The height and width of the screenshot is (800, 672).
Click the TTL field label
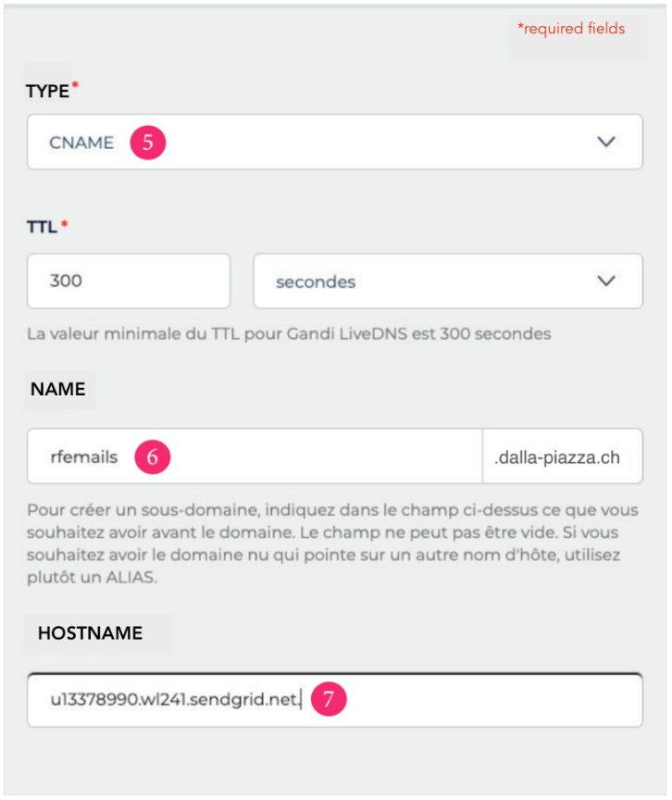42,227
